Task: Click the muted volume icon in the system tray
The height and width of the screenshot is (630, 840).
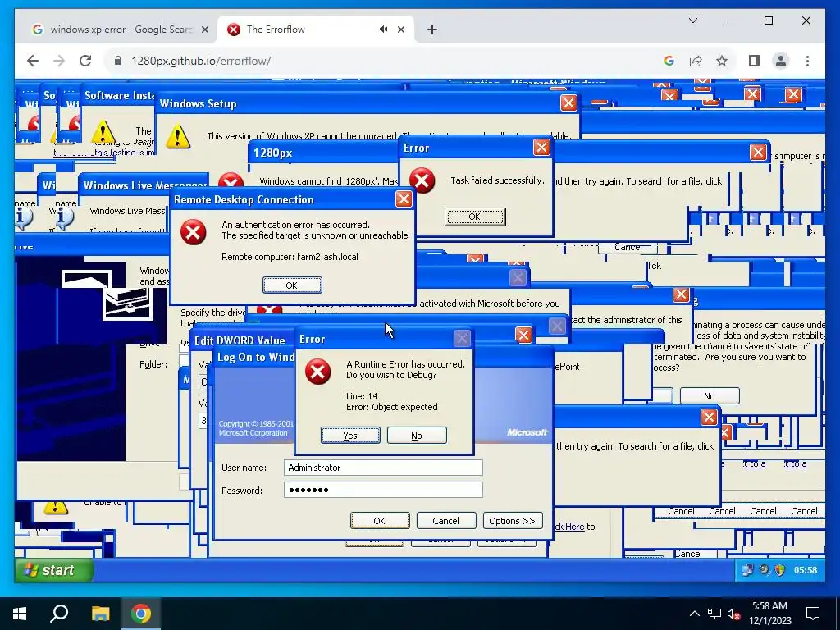Action: [x=733, y=614]
